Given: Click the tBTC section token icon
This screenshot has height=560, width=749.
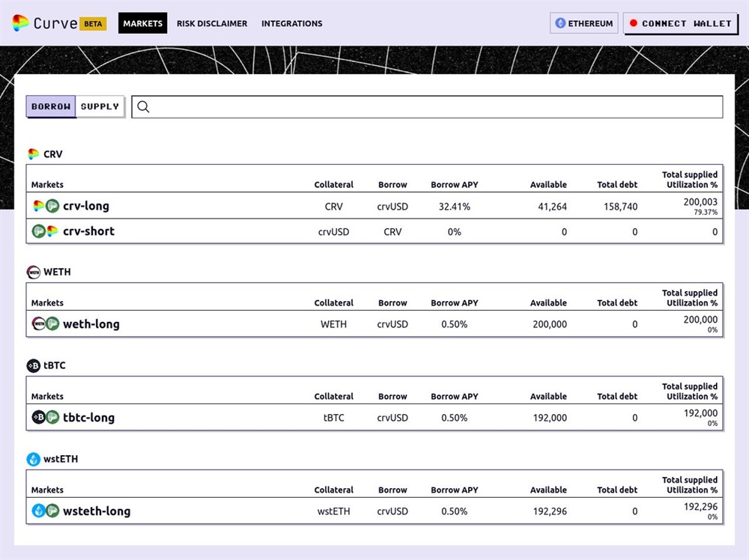Looking at the screenshot, I should pos(34,365).
